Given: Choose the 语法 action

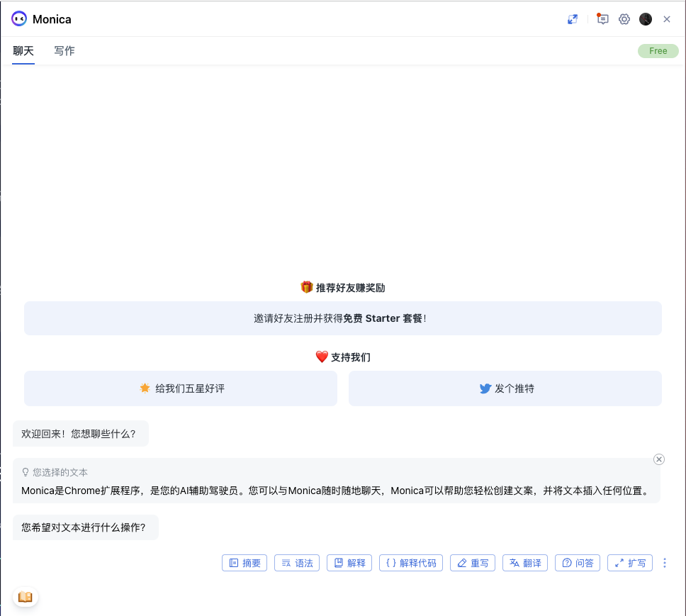Looking at the screenshot, I should [x=297, y=563].
